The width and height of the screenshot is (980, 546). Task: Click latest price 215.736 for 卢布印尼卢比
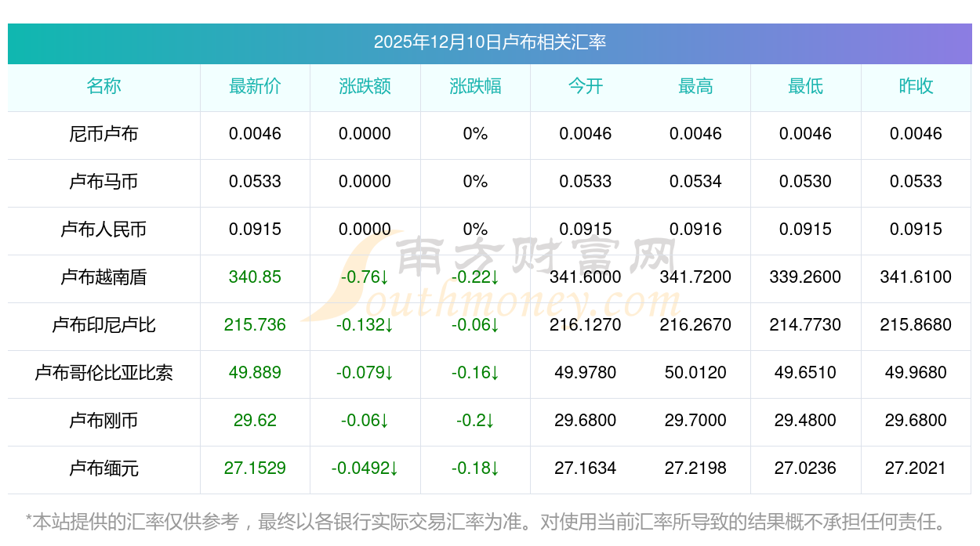255,325
